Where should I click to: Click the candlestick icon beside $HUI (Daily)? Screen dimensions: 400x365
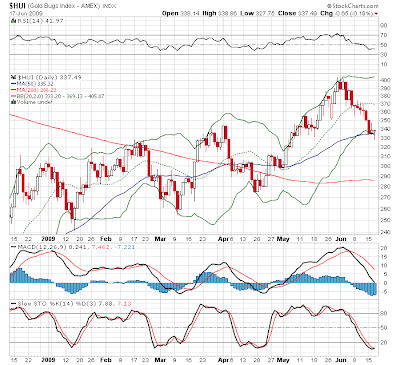(13, 77)
